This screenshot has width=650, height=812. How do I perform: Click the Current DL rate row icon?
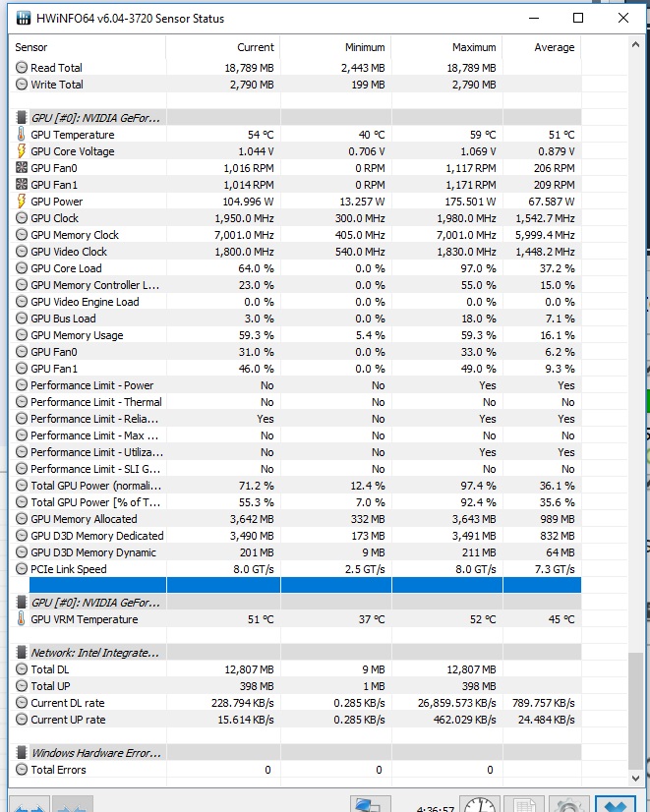(x=22, y=703)
